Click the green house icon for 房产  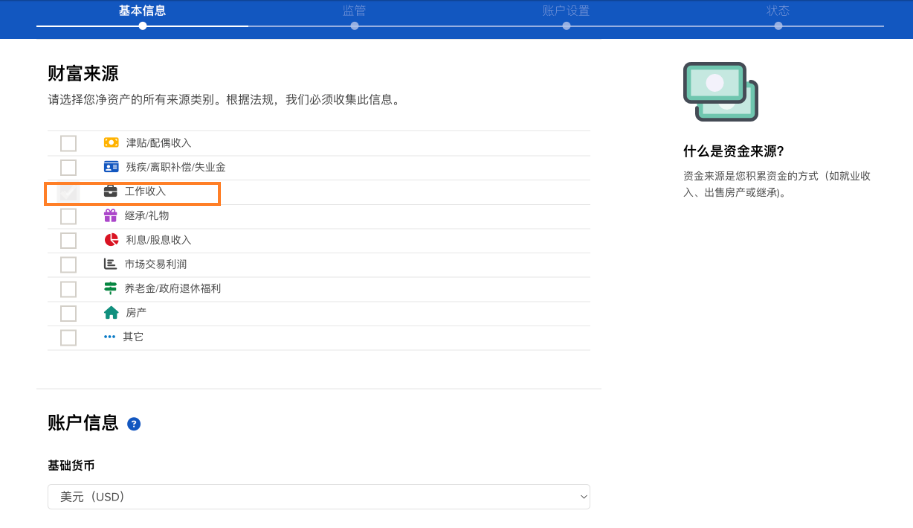(111, 313)
